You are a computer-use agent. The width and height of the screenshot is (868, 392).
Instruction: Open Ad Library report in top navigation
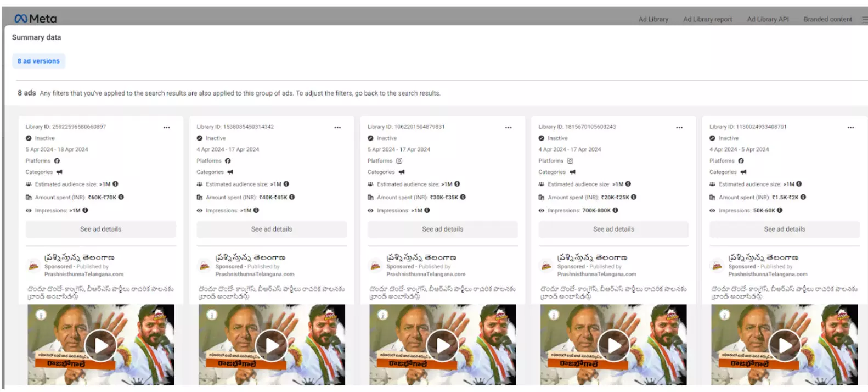tap(707, 19)
